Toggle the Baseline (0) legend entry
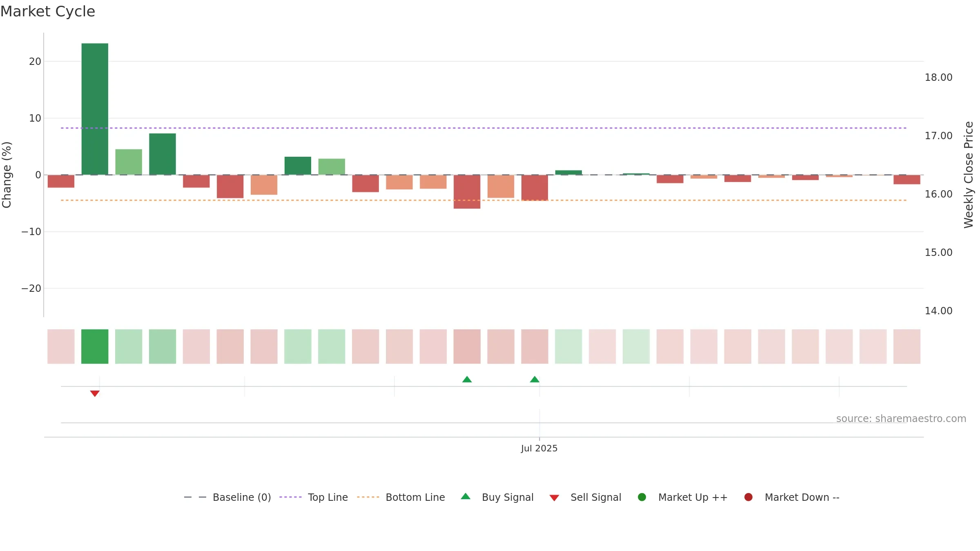Screen dimensions: 980x551 click(x=227, y=497)
